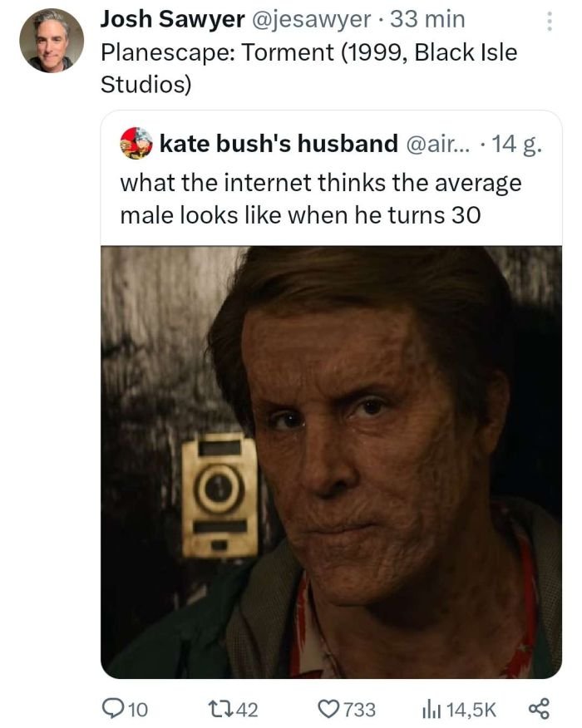Click the kate bush's husband display name
The image size is (582, 728).
[279, 143]
